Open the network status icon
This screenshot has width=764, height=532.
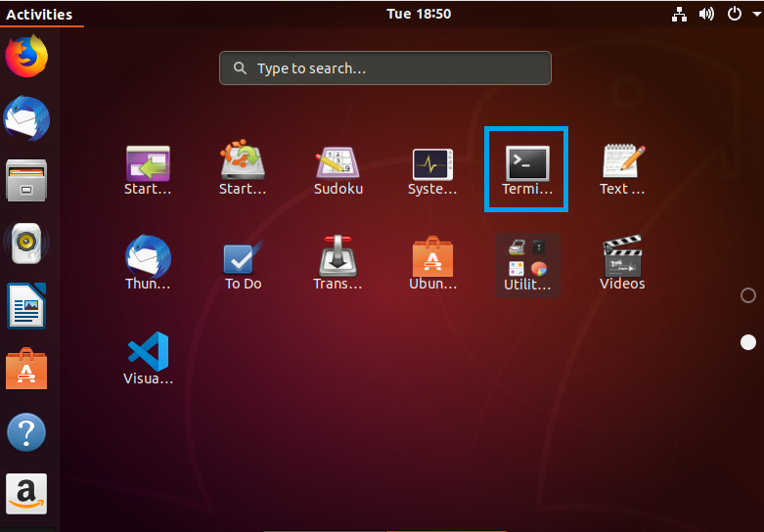(679, 14)
